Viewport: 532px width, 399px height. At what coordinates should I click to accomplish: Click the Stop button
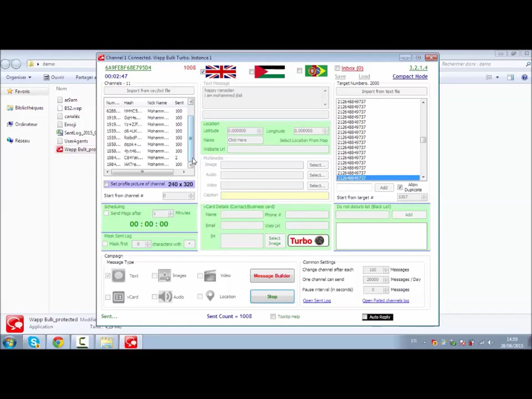pyautogui.click(x=272, y=297)
